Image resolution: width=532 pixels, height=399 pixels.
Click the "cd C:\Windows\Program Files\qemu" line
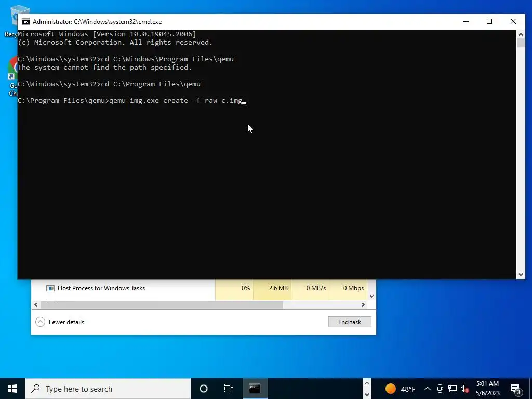click(126, 59)
